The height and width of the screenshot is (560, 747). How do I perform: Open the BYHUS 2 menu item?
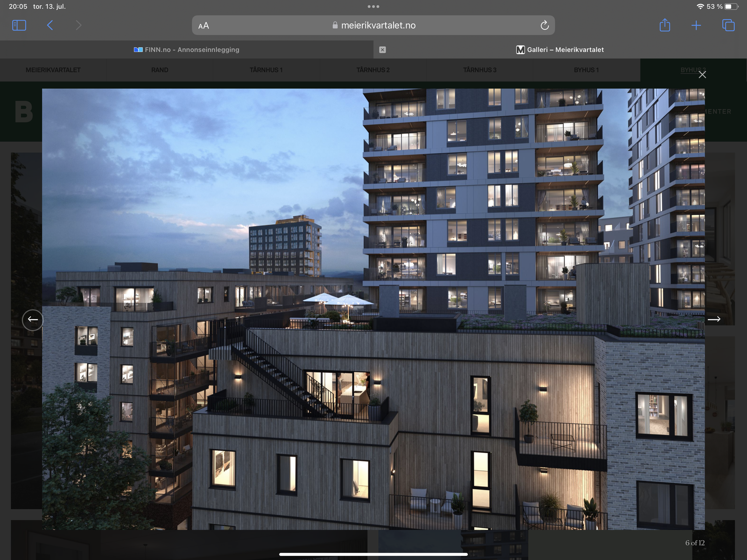(693, 70)
